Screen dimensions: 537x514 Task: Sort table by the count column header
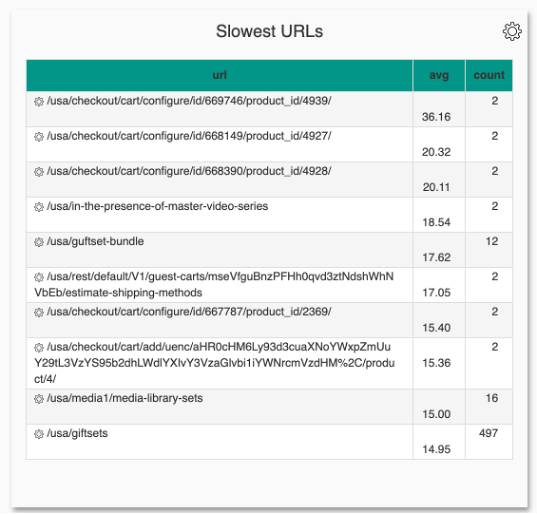489,75
